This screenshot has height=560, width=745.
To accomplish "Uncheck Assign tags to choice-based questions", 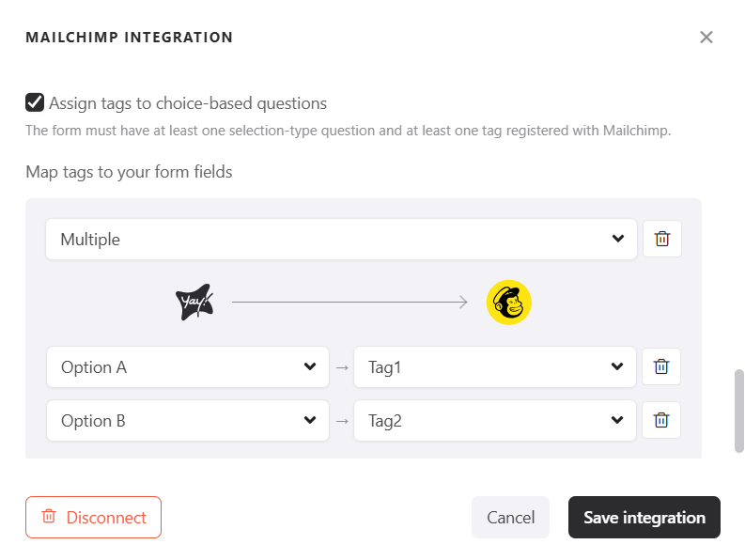I will pyautogui.click(x=35, y=102).
